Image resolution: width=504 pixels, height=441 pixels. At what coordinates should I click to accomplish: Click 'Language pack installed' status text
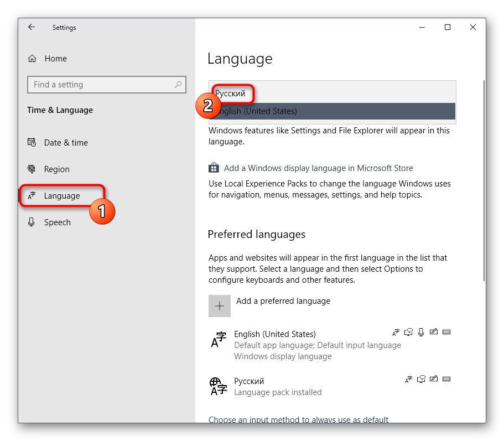pyautogui.click(x=278, y=392)
